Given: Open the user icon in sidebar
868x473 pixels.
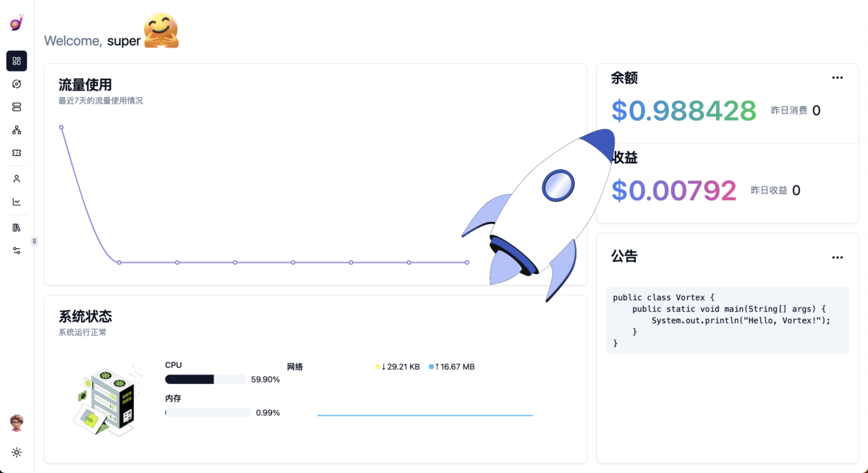Looking at the screenshot, I should click(17, 179).
